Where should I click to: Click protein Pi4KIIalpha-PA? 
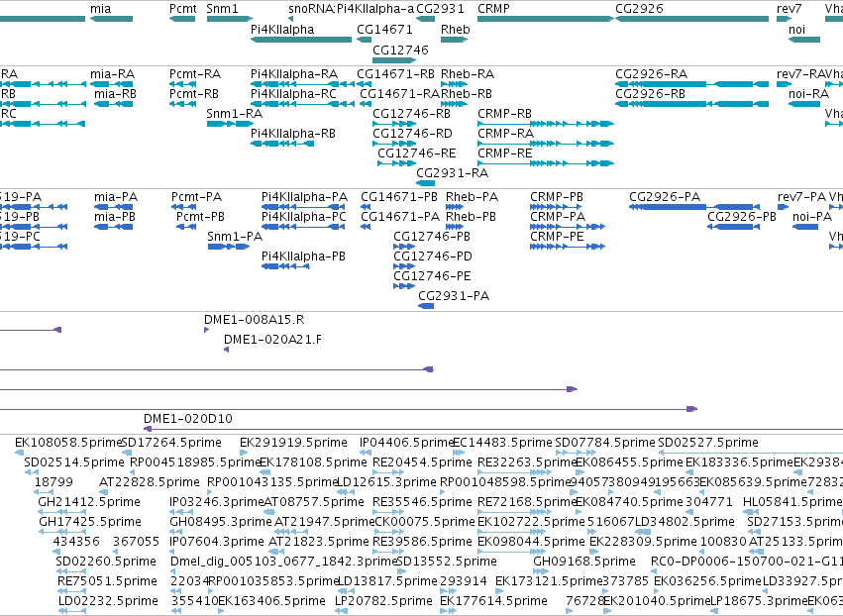[x=303, y=207]
